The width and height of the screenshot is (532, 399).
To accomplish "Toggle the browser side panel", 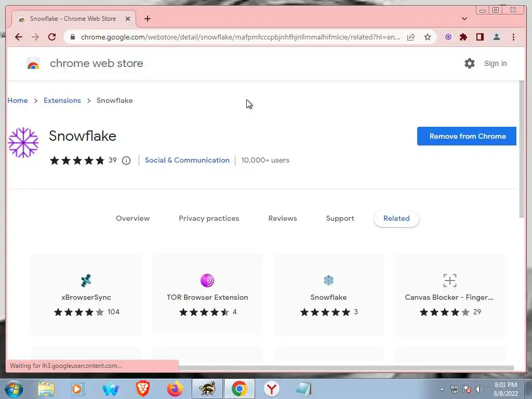I will [x=480, y=37].
